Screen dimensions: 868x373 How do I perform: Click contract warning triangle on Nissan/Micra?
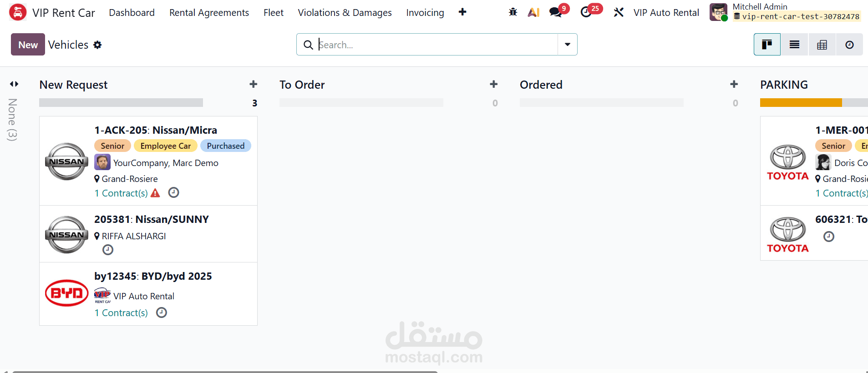click(155, 193)
